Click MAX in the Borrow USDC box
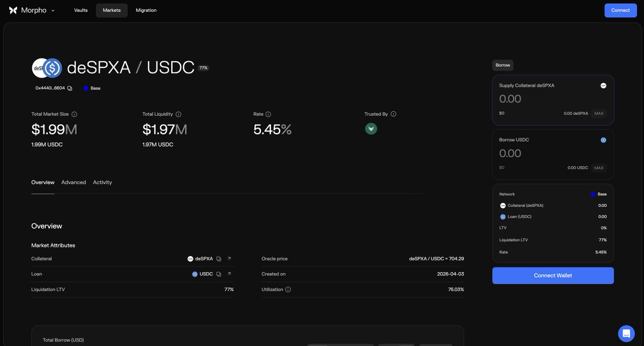 tap(599, 168)
